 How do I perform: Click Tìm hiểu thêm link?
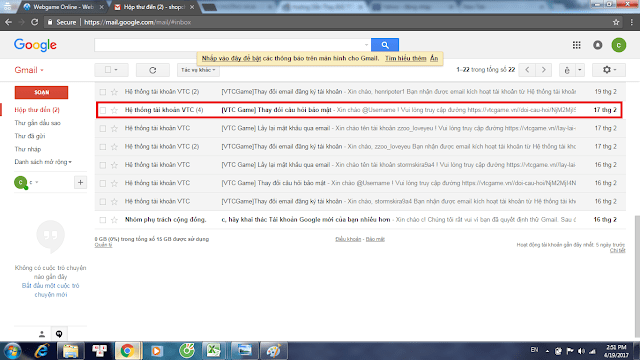405,58
